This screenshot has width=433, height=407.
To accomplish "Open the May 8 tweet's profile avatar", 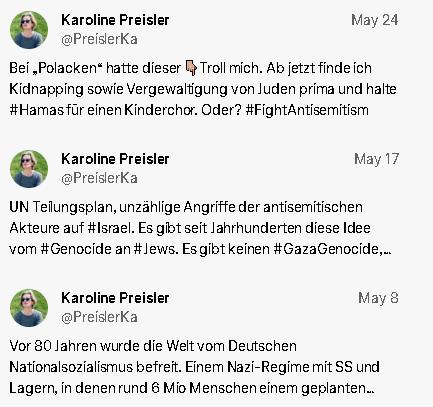I will point(29,308).
